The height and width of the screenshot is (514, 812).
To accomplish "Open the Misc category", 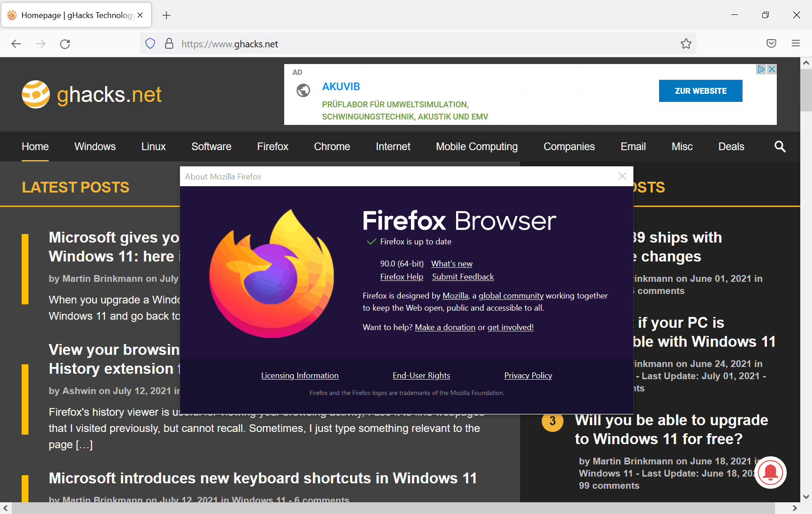I will point(682,147).
